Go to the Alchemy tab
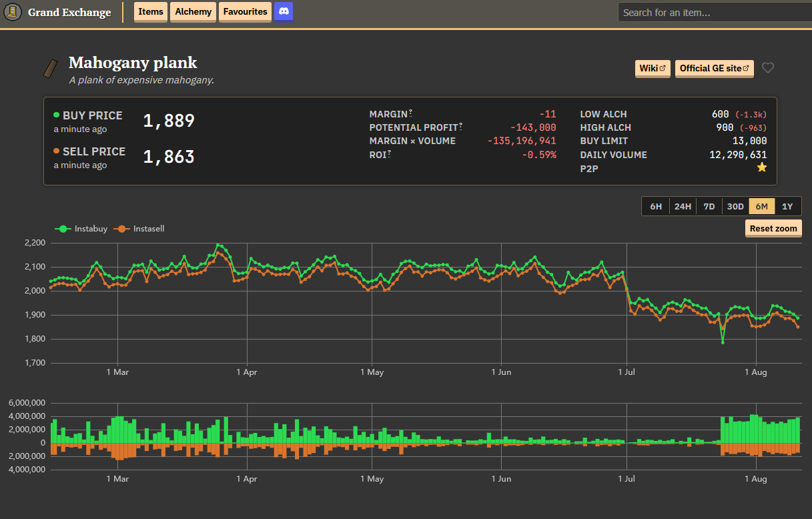This screenshot has height=519, width=812. (x=193, y=11)
